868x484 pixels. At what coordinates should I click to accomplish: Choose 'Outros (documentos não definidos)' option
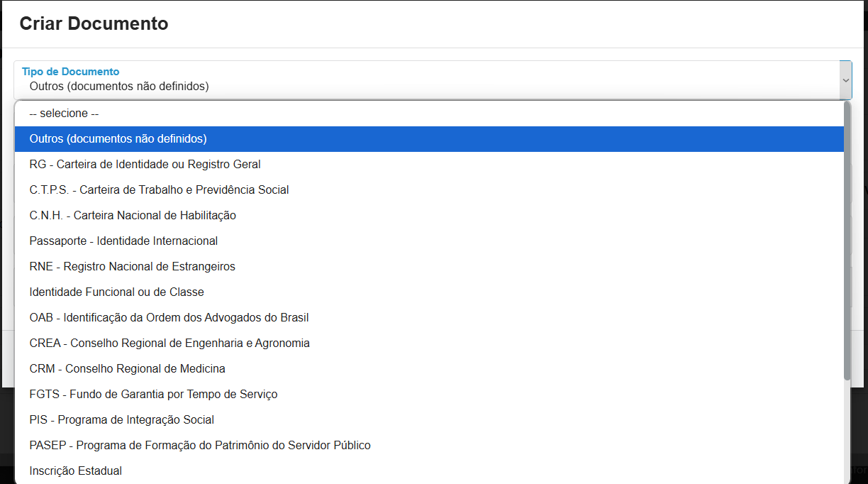118,139
